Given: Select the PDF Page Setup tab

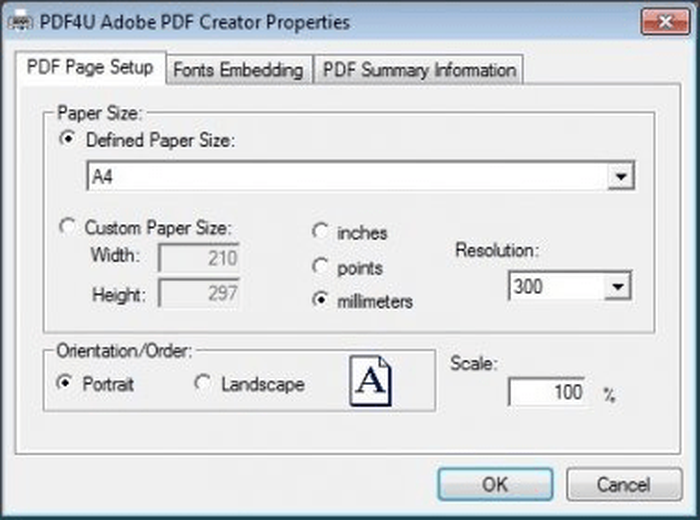Looking at the screenshot, I should [x=90, y=67].
